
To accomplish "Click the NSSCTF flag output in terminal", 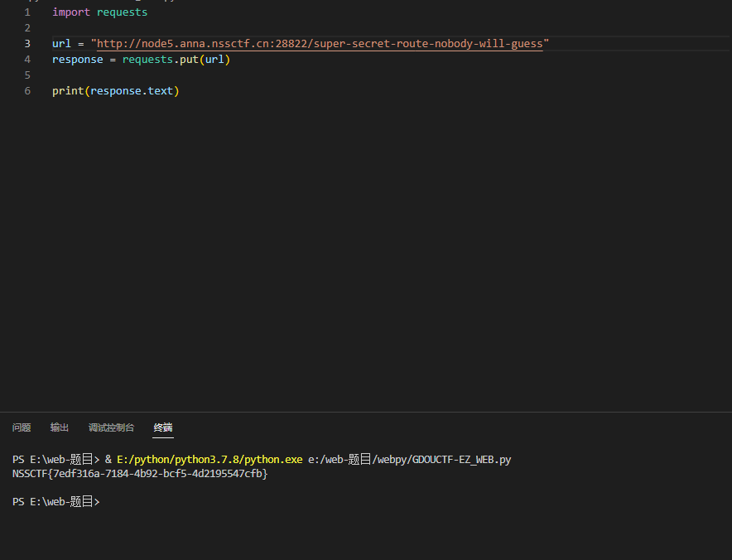I will (x=140, y=474).
